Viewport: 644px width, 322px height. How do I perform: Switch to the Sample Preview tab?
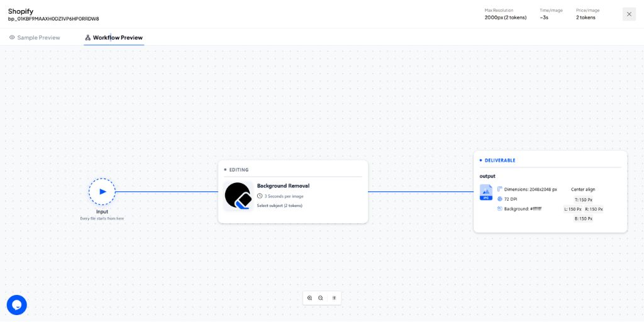coord(35,37)
